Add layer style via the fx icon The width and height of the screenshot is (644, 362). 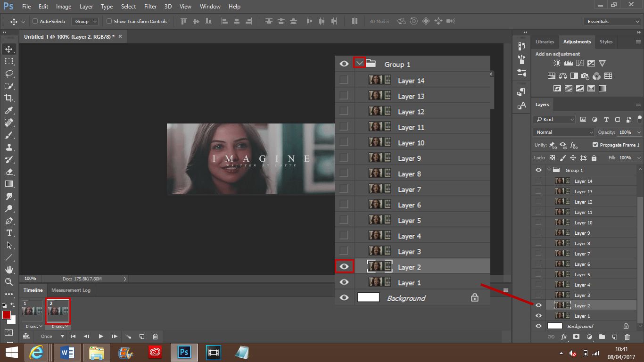coord(564,337)
